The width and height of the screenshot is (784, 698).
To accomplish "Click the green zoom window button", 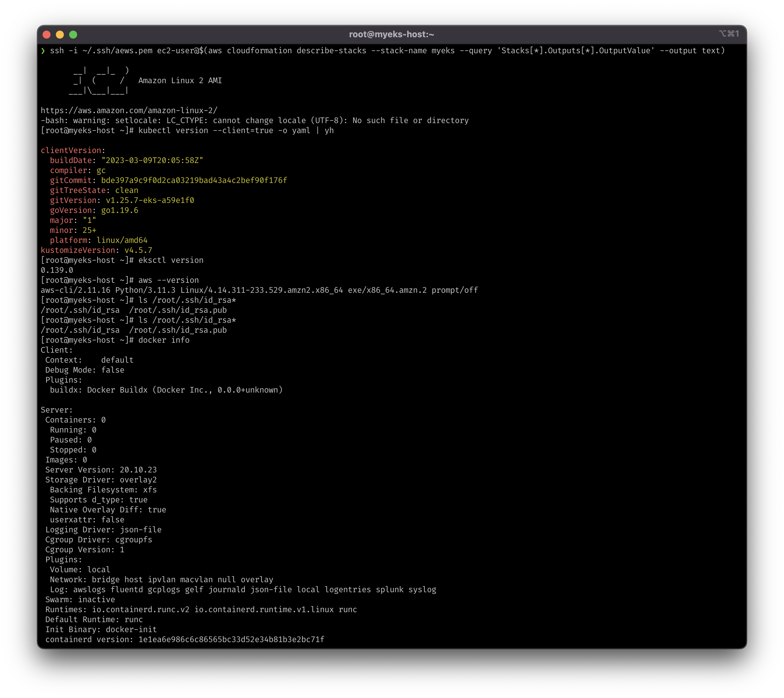I will [73, 35].
